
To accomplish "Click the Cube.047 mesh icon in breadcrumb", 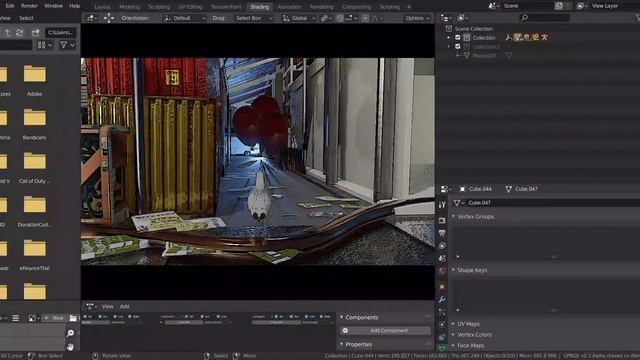I will (509, 189).
